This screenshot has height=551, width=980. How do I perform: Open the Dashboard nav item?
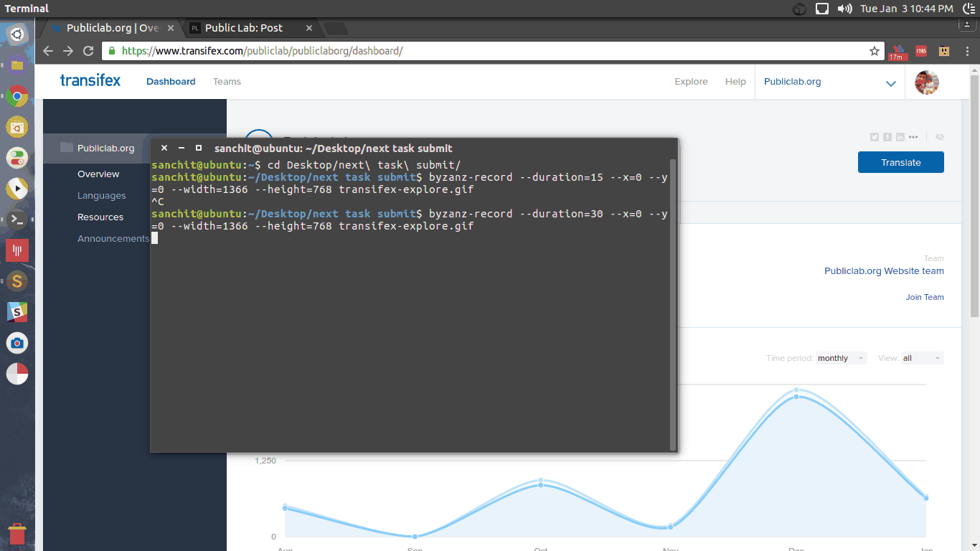(x=171, y=82)
